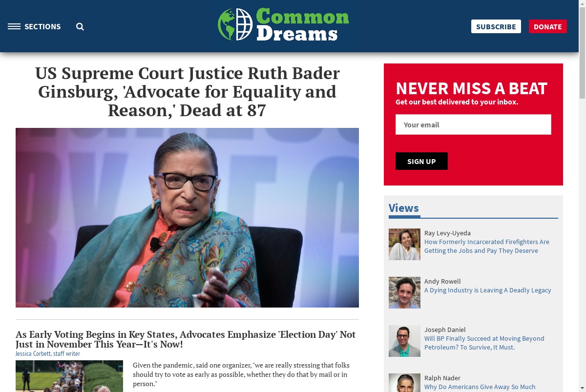
Task: Open Ray Levy-Uyeda's author photo
Action: pyautogui.click(x=404, y=244)
